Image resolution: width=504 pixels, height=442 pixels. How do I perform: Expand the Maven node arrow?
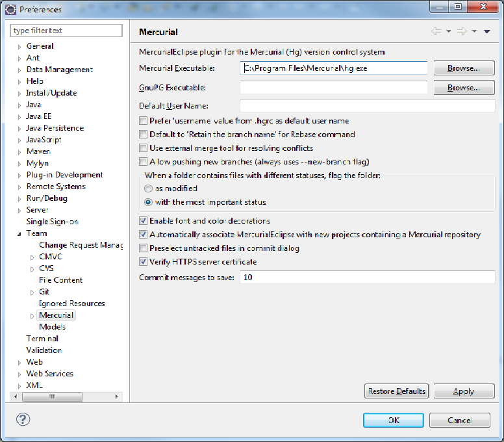19,152
